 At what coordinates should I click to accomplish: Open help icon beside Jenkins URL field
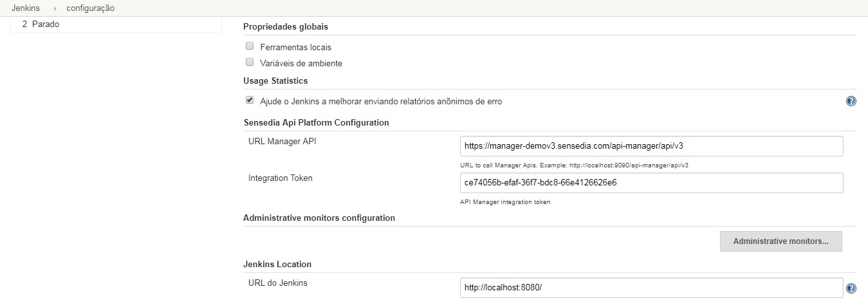851,288
